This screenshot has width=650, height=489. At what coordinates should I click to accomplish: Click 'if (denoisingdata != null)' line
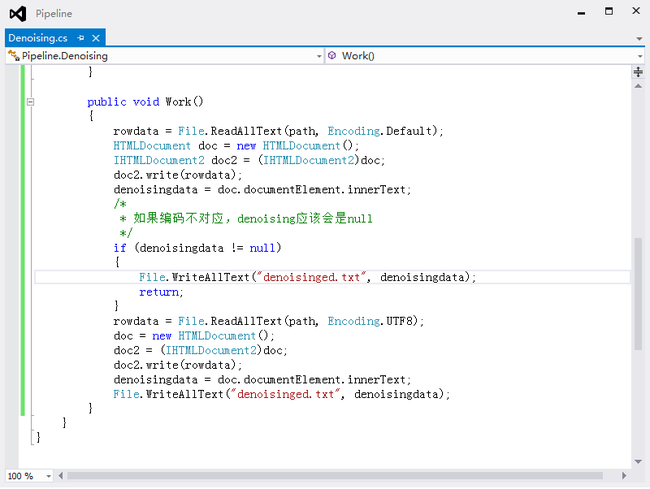(197, 248)
